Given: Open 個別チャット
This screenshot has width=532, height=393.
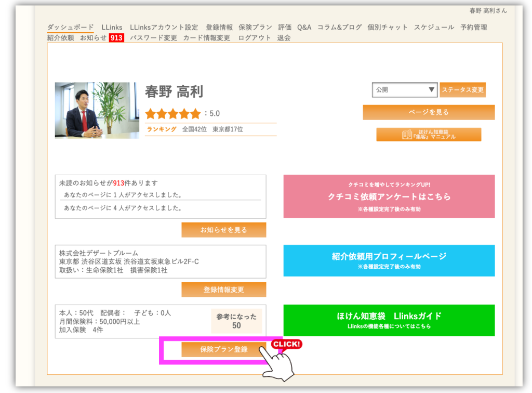Looking at the screenshot, I should click(x=388, y=27).
